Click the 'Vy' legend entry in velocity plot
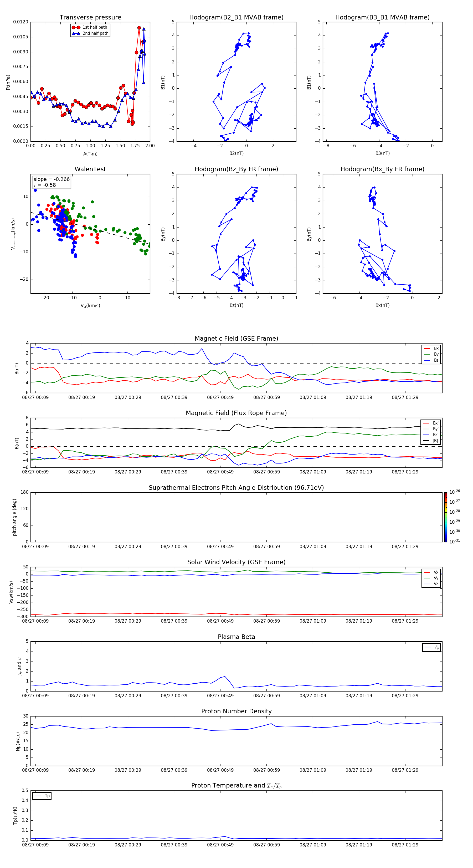This screenshot has width=473, height=868. [x=431, y=578]
